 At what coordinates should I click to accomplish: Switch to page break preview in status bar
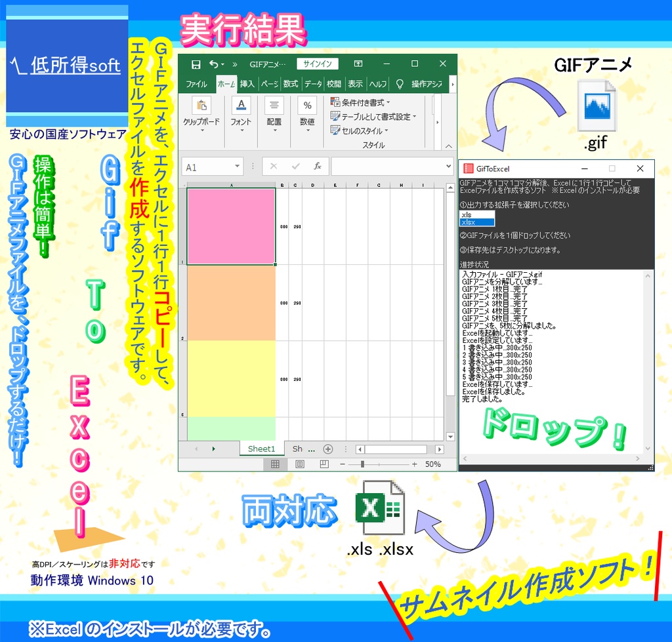tap(324, 464)
